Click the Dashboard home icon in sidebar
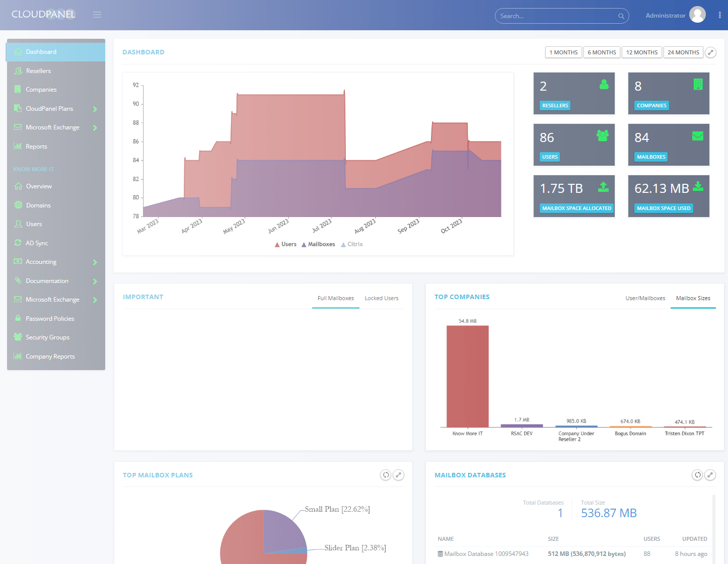 18,51
